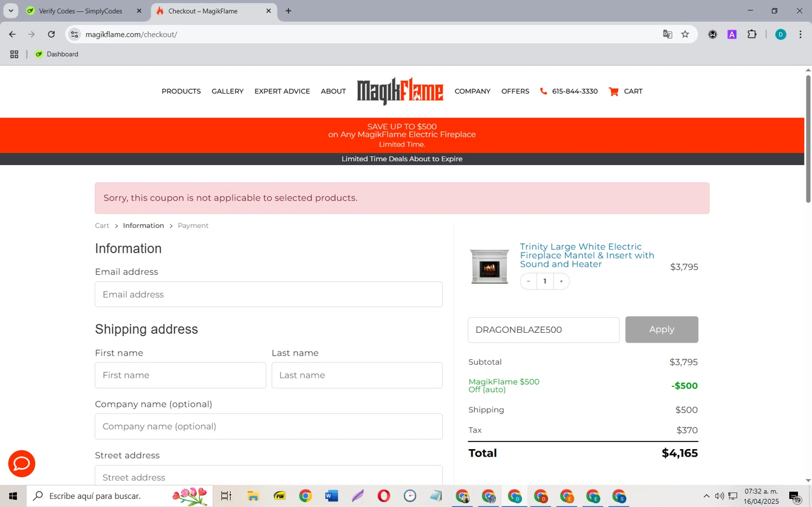Open EXPERT ADVICE in navigation
812x507 pixels.
282,91
